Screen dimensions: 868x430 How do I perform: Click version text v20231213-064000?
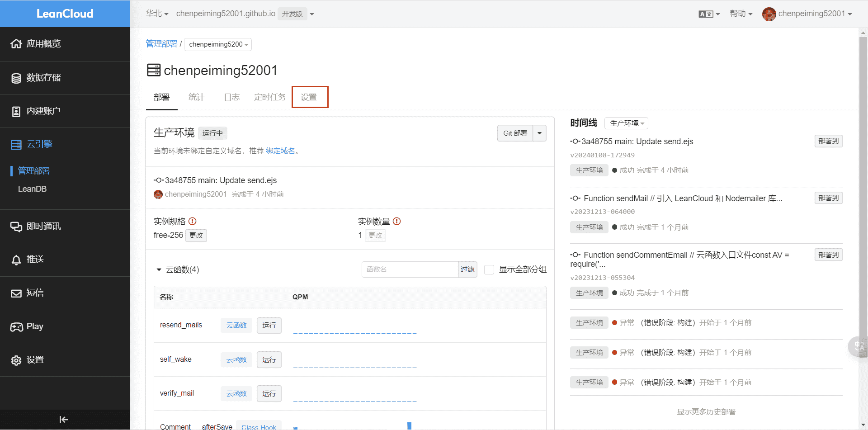pos(602,212)
